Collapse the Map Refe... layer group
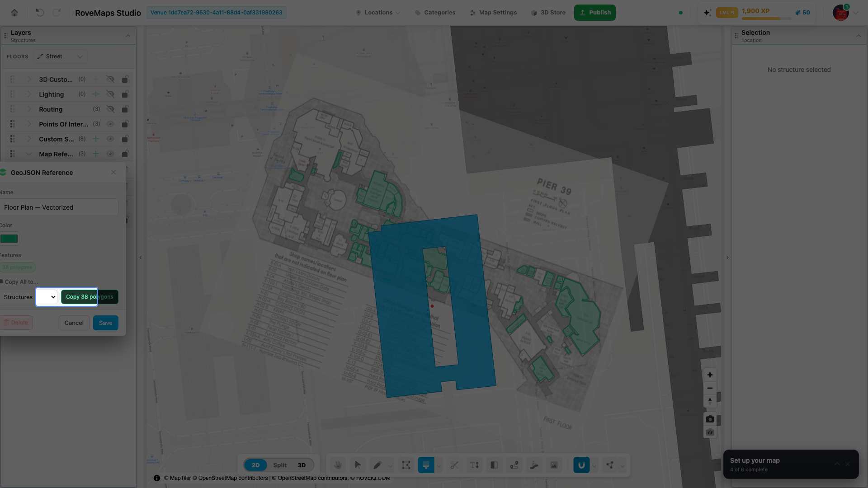868x488 pixels. click(x=29, y=154)
